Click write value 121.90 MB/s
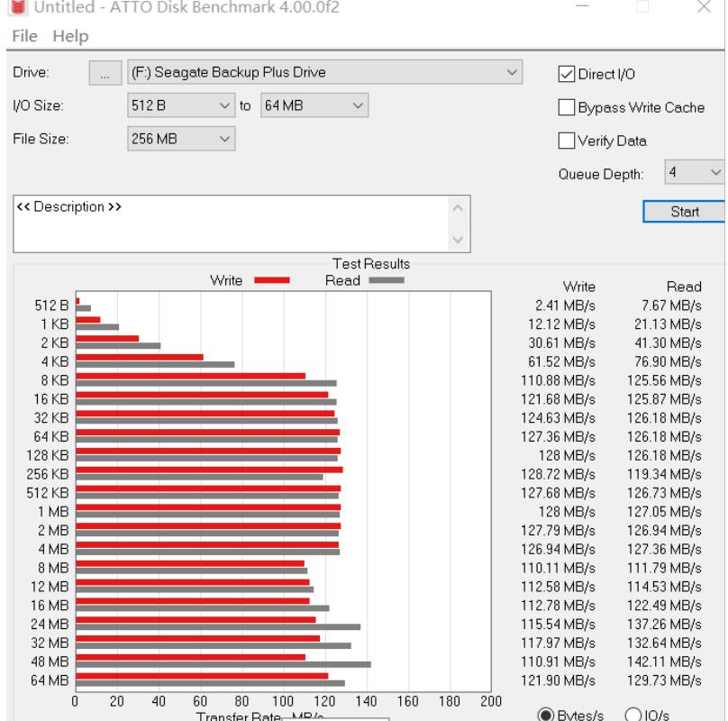Image resolution: width=728 pixels, height=721 pixels. 558,680
